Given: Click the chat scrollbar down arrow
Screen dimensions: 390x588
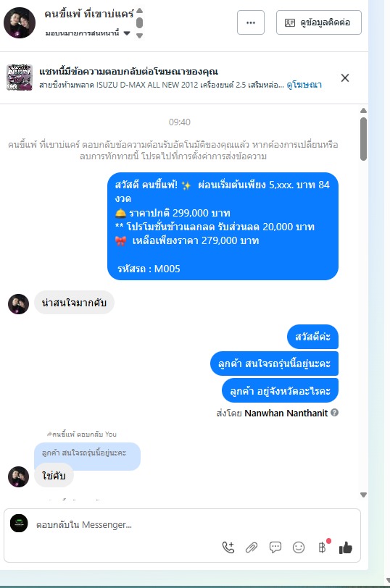Looking at the screenshot, I should click(363, 495).
